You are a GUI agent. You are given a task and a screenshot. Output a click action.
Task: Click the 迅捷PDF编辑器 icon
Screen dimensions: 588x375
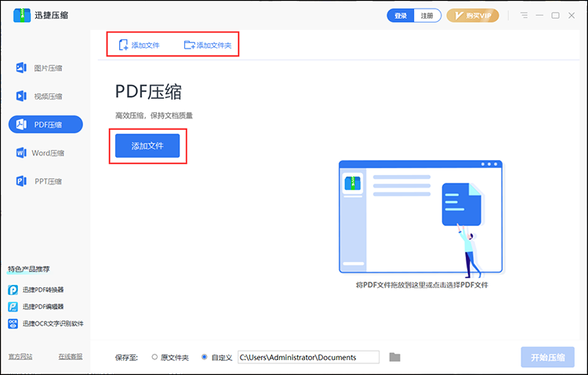tap(13, 307)
